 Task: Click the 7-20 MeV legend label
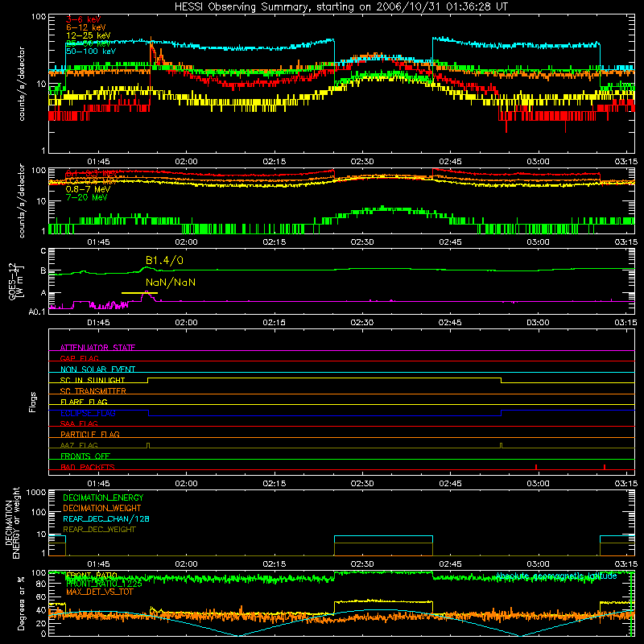point(86,197)
